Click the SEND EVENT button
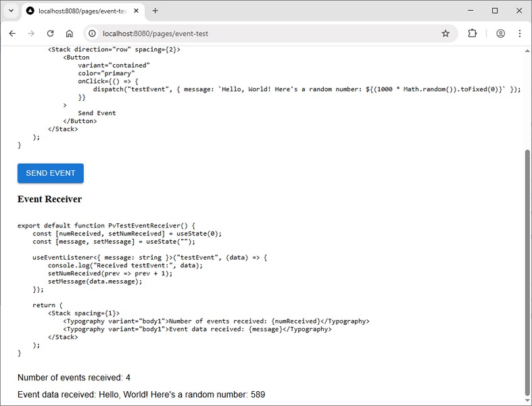The width and height of the screenshot is (532, 406). coord(51,173)
